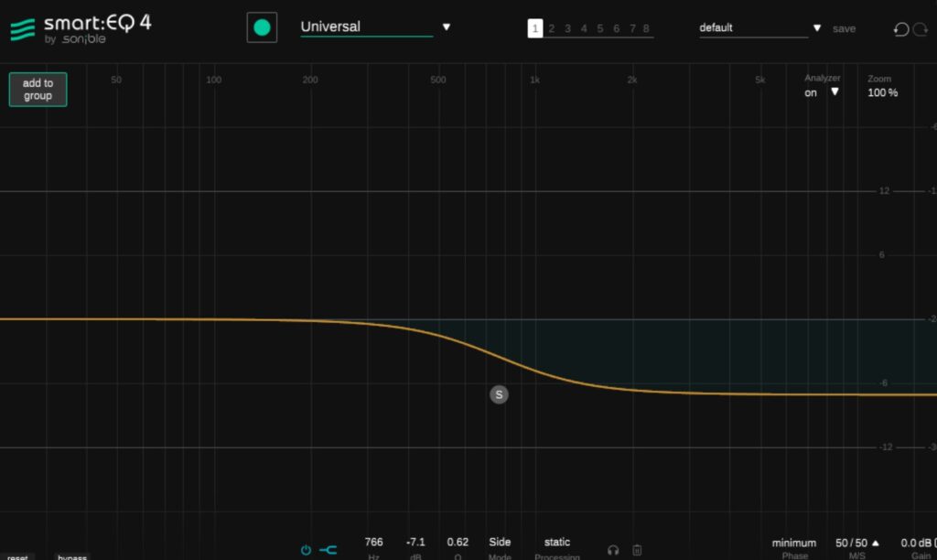
Task: Click the sonible smart:EQ 4 logo
Action: click(81, 27)
